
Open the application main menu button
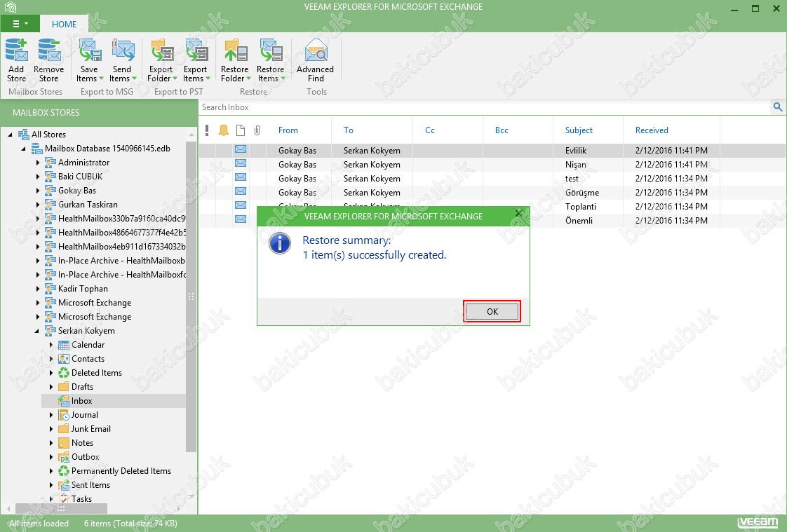(20, 24)
